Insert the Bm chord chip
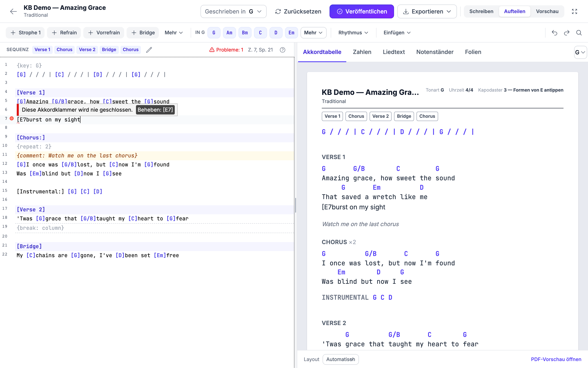Image resolution: width=588 pixels, height=368 pixels. click(245, 33)
